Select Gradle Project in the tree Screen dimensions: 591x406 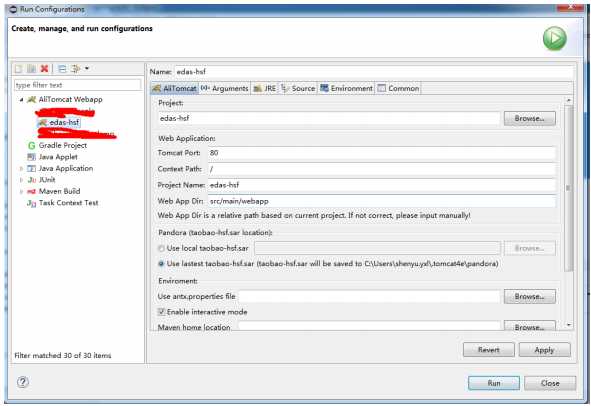pyautogui.click(x=63, y=145)
